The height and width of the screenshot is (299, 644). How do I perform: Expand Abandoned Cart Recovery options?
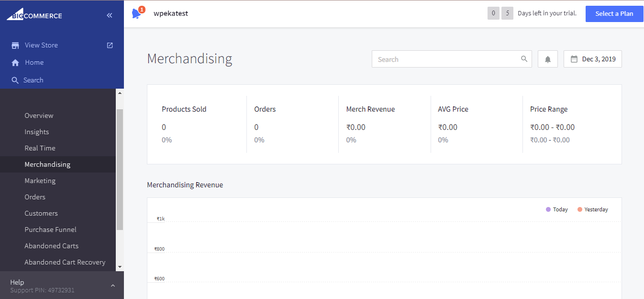point(65,262)
